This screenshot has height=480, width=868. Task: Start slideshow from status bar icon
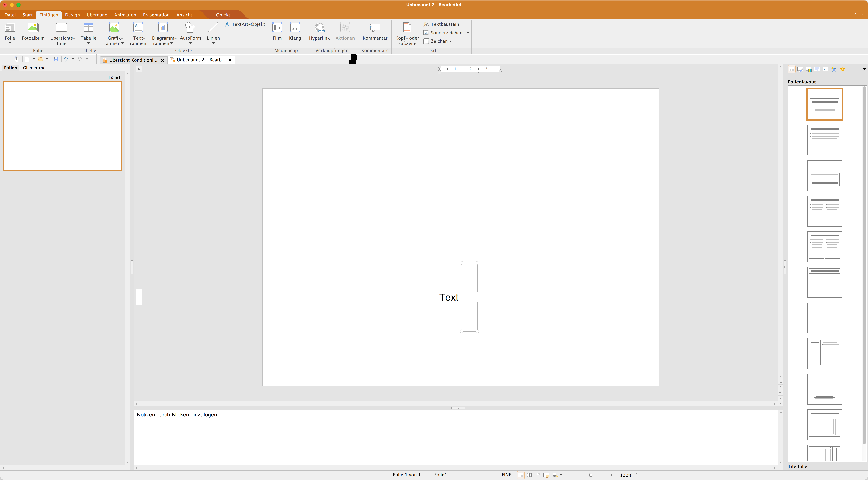click(x=555, y=475)
